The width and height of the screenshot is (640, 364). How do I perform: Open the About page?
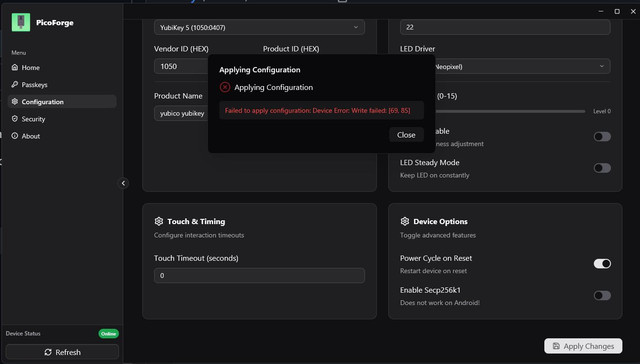[62, 136]
